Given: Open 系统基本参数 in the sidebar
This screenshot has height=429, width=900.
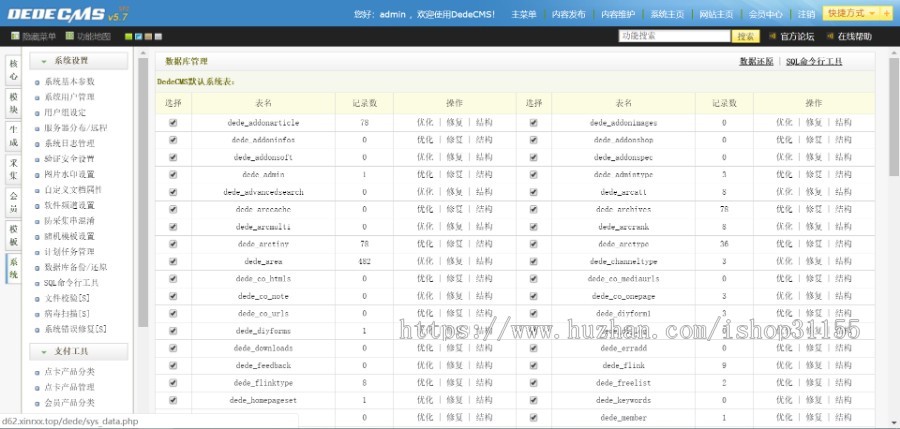Looking at the screenshot, I should (x=69, y=82).
